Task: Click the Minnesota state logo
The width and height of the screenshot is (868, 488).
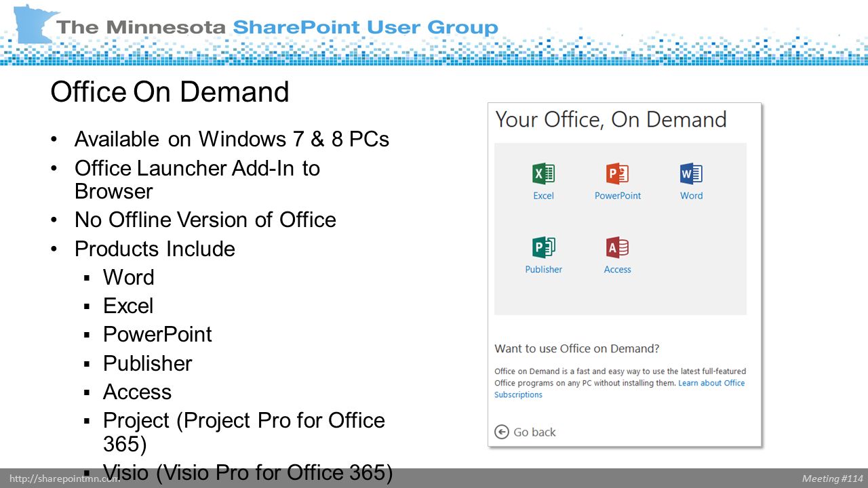Action: coord(34,25)
